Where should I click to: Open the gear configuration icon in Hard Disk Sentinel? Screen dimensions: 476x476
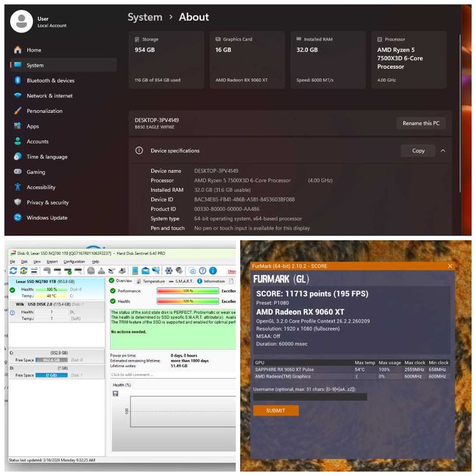169,270
